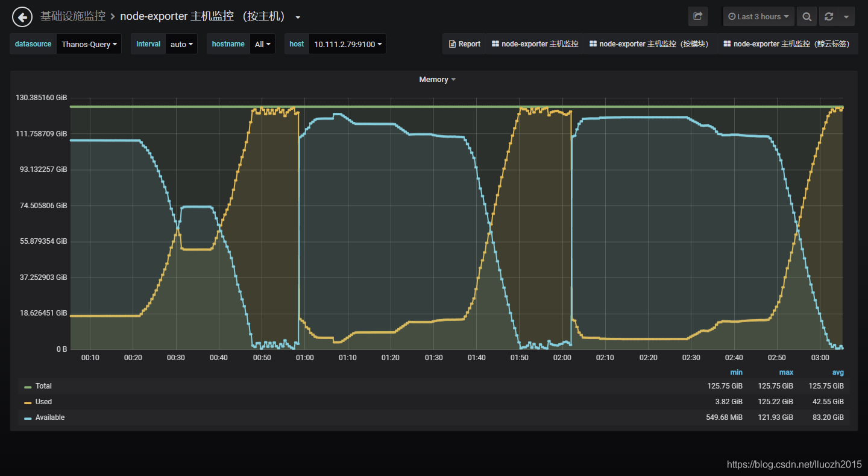The width and height of the screenshot is (868, 476).
Task: Toggle the Total series in legend
Action: pos(43,386)
